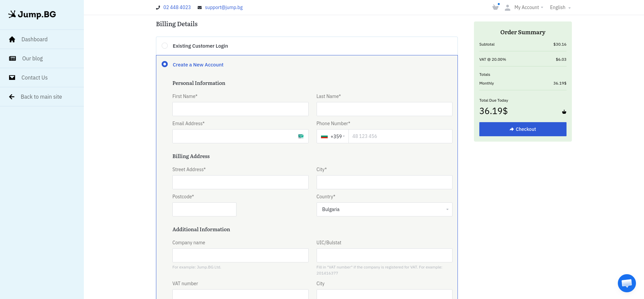Click the Subtotal $30.16 value
644x299 pixels.
560,44
